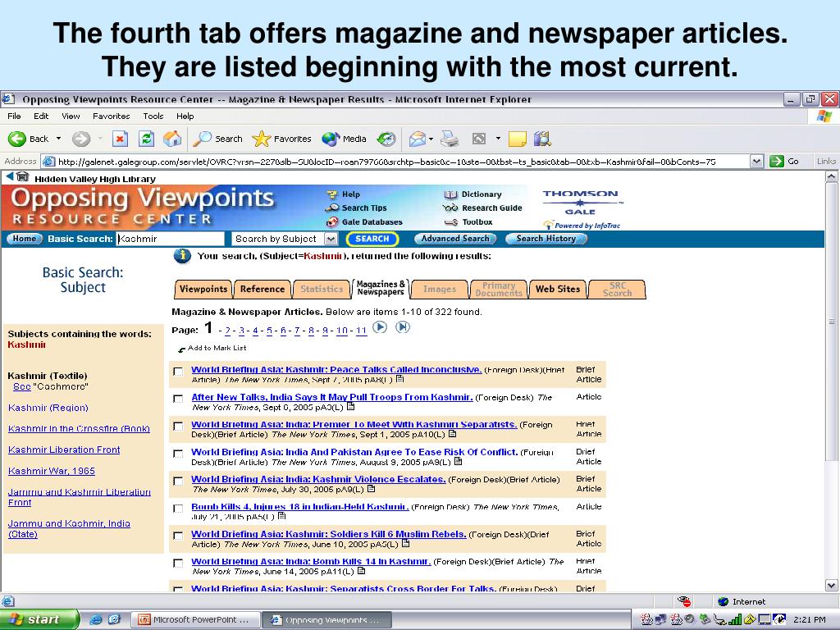Click the vertical scrollbar down arrow
This screenshot has height=630, width=840.
(x=832, y=586)
